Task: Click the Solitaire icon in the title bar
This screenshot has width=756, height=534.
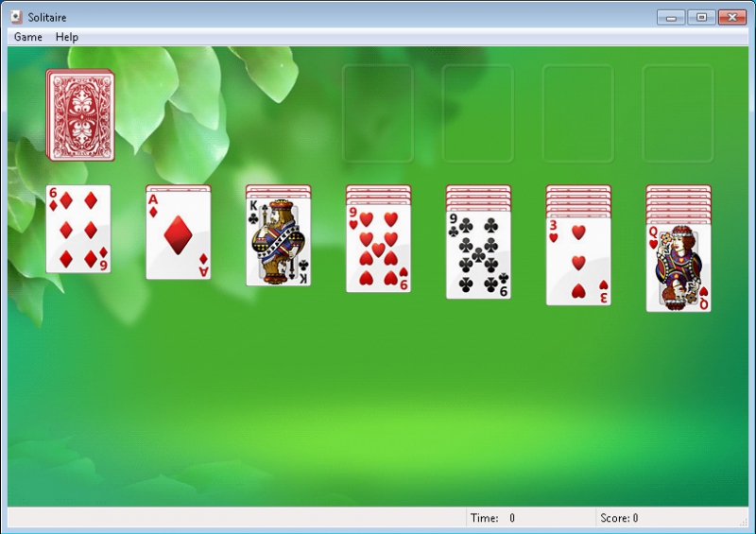Action: [16, 17]
